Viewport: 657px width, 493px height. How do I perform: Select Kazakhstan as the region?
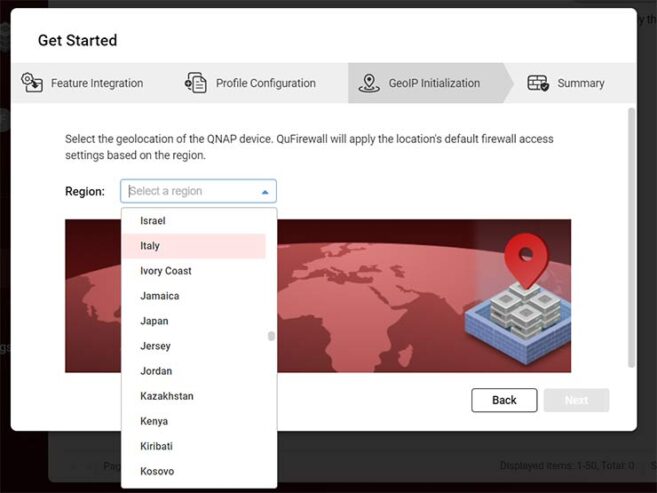[166, 396]
